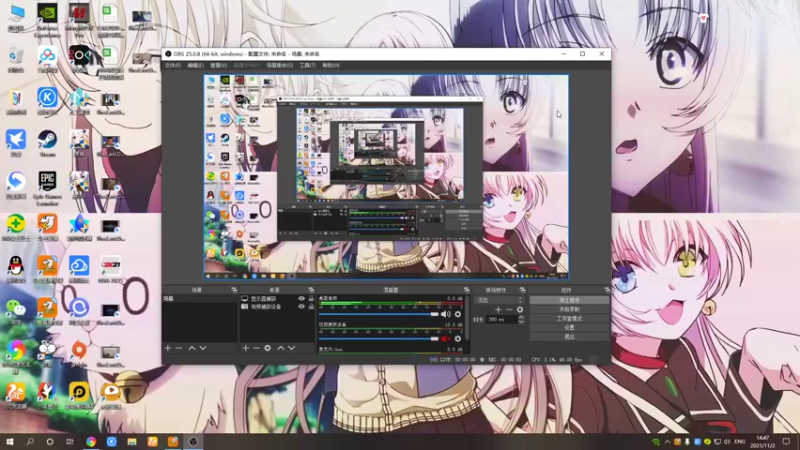Open source properties gear in the Sources dock
This screenshot has width=800, height=450.
coord(267,348)
